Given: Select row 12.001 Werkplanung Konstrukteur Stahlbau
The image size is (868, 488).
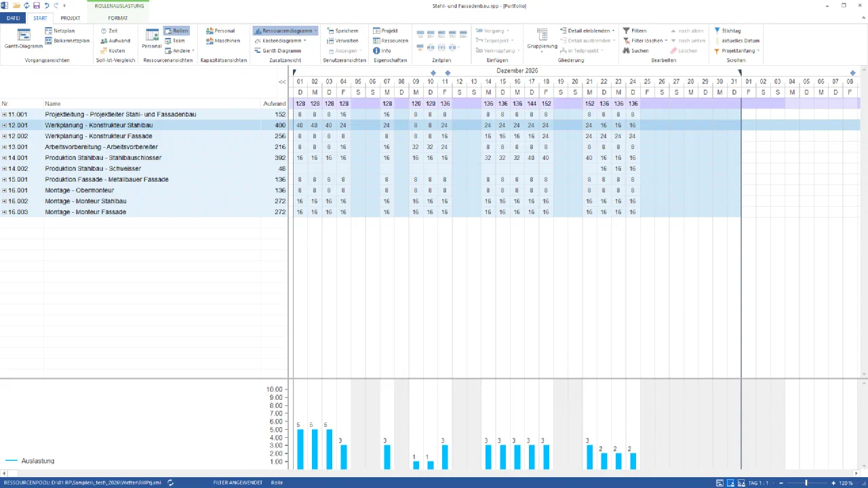Looking at the screenshot, I should click(x=144, y=125).
